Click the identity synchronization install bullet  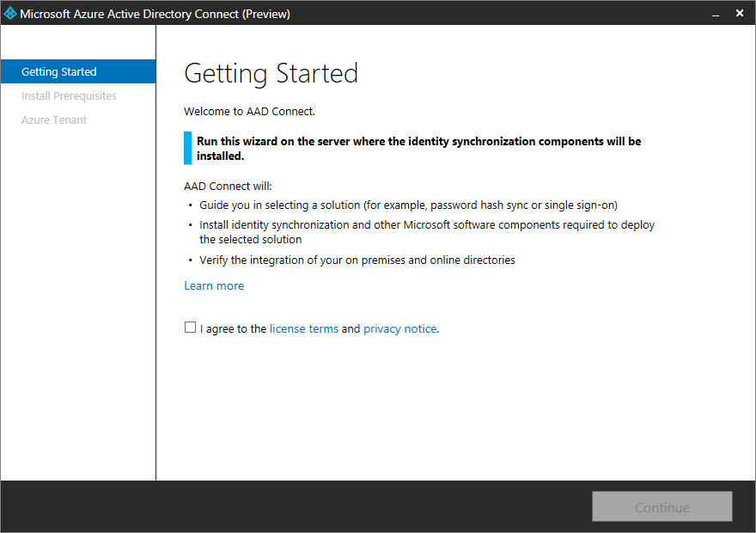tap(421, 224)
